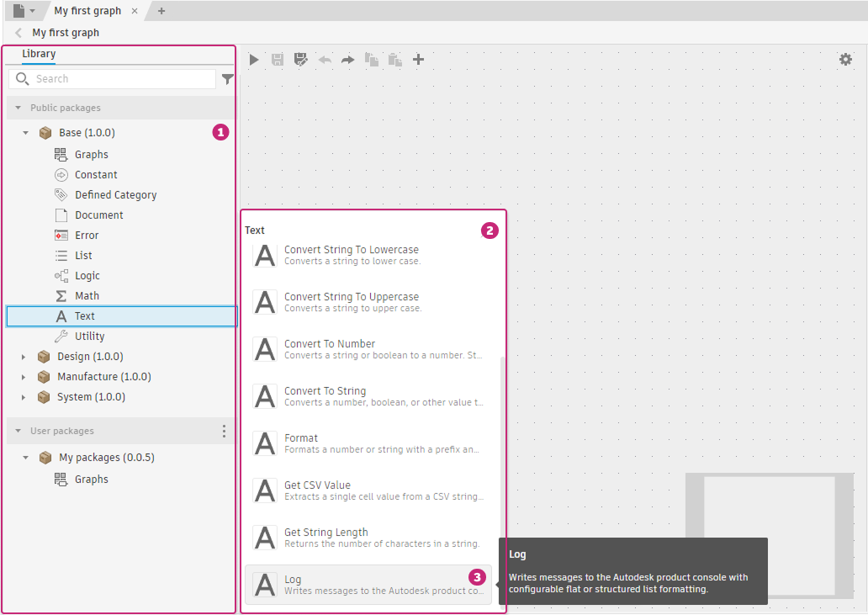
Task: Click the System (1.0.0) package icon
Action: [44, 397]
